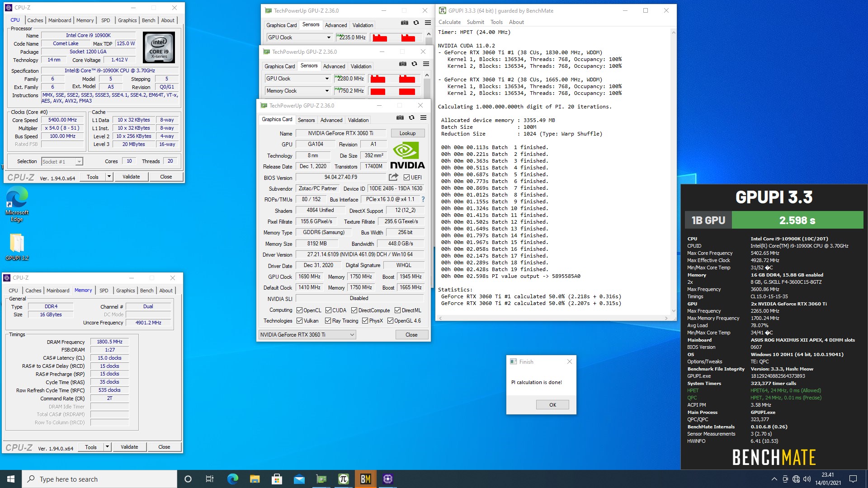Click Close button in GPU-Z Graphics Card window
Image resolution: width=868 pixels, height=488 pixels.
click(x=411, y=335)
